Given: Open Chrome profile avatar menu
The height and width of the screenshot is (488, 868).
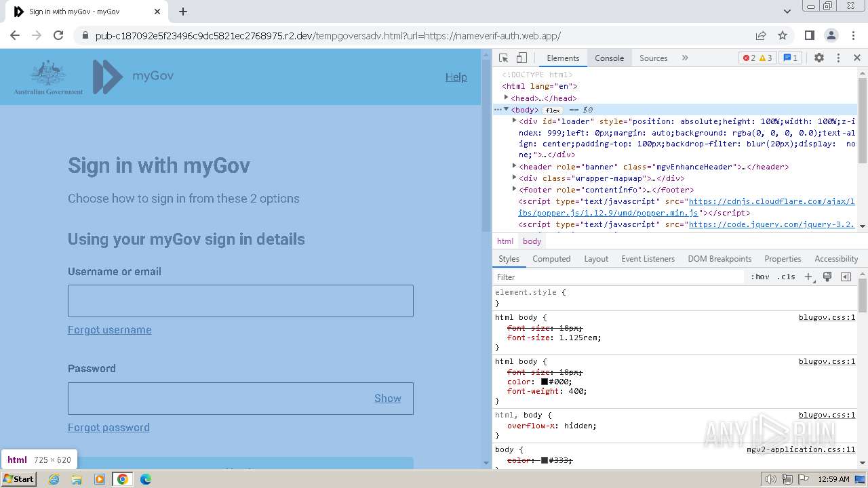Looking at the screenshot, I should click(831, 35).
